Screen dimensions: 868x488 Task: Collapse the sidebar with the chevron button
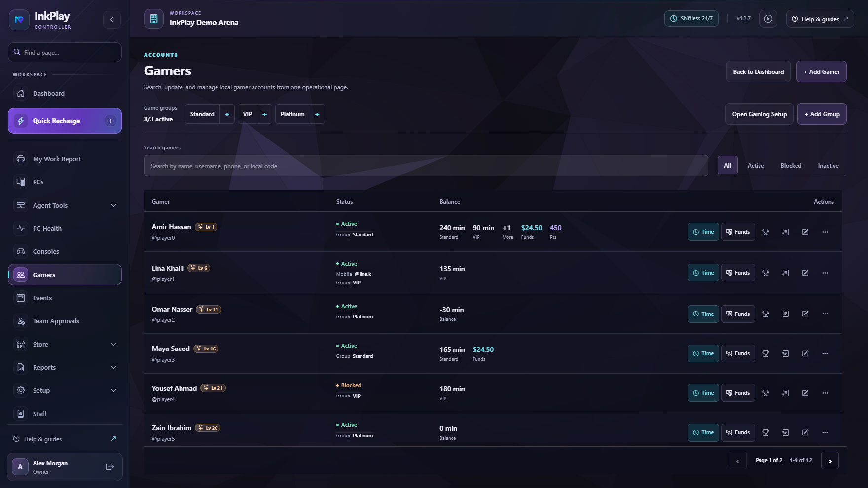[x=112, y=20]
